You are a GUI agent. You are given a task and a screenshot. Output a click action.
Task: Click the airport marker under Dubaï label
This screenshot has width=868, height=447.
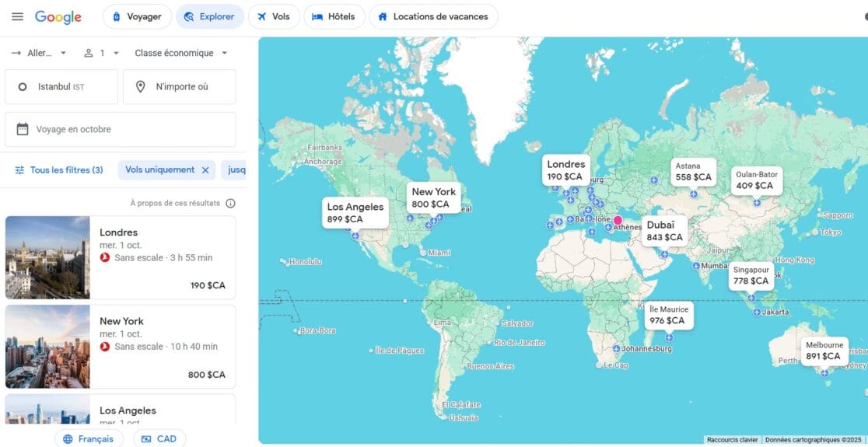[x=664, y=254]
